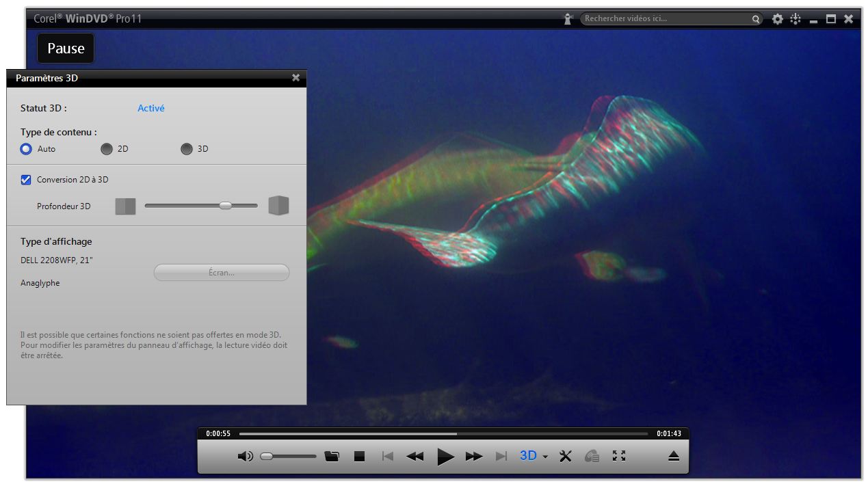Select the 3D content type option
The image size is (868, 486).
click(186, 149)
